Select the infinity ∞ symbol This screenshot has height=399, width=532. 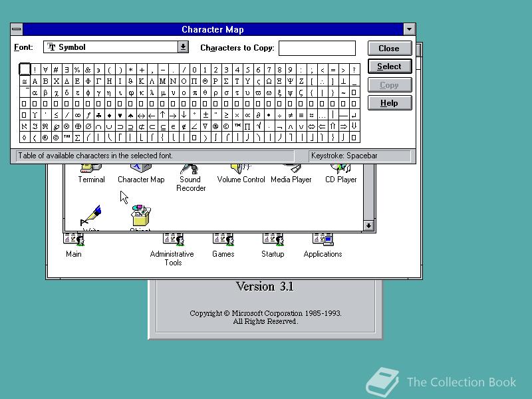77,114
